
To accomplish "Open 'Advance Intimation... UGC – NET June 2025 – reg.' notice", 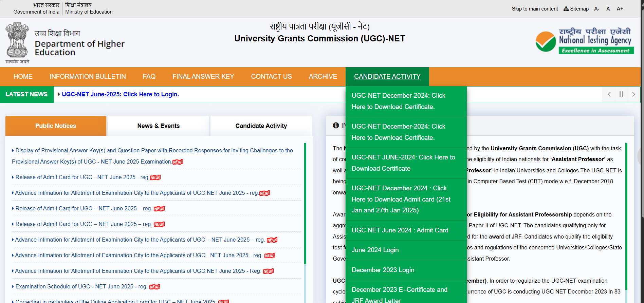I will 140,240.
